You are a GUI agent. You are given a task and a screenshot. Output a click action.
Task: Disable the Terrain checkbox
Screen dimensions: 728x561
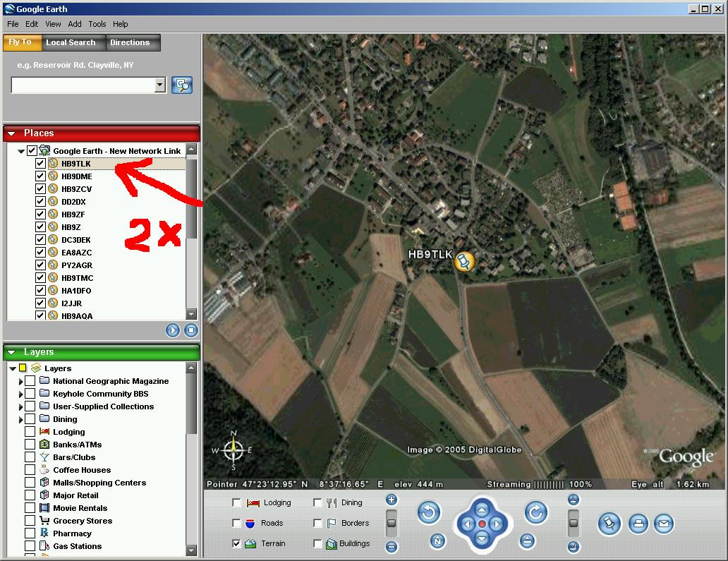click(236, 543)
